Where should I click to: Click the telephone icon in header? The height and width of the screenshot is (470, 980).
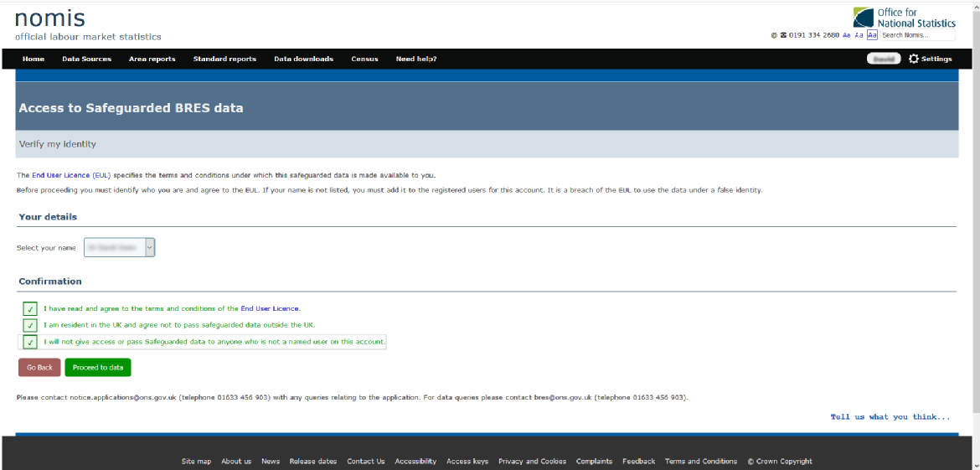point(783,35)
